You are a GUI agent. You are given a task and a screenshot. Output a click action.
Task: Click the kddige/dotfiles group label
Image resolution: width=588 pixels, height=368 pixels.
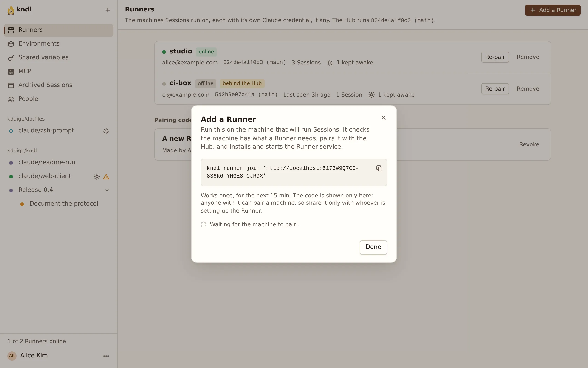(26, 119)
